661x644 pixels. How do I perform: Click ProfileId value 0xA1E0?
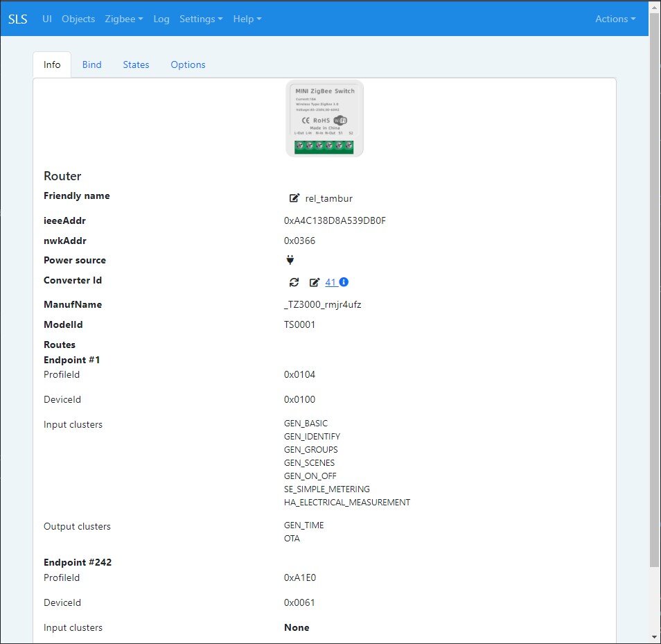pos(300,577)
